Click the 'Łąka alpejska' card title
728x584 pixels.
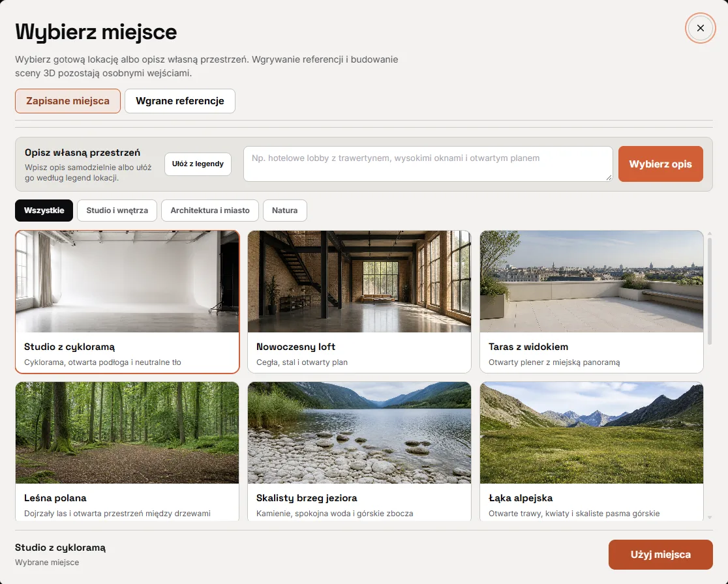tap(521, 498)
